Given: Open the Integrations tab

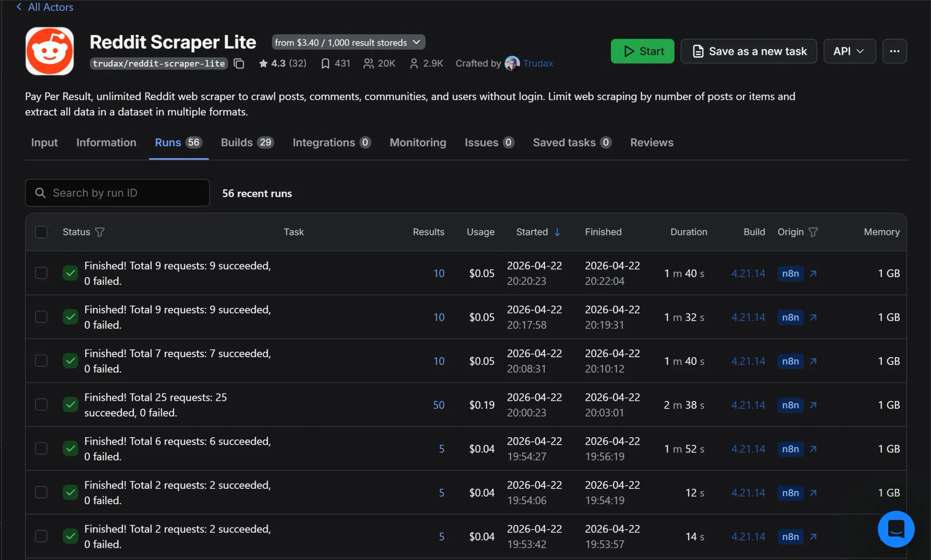Looking at the screenshot, I should point(331,142).
